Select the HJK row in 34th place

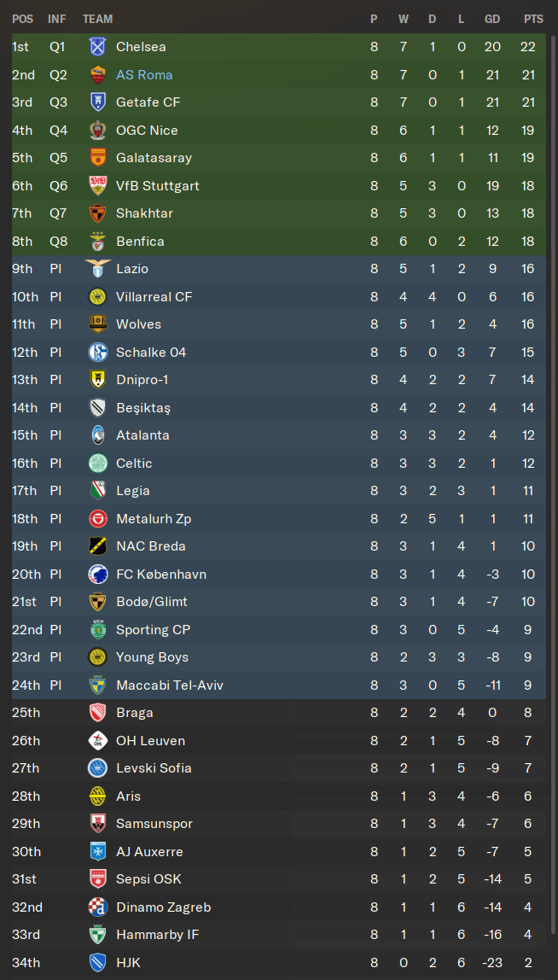click(279, 963)
